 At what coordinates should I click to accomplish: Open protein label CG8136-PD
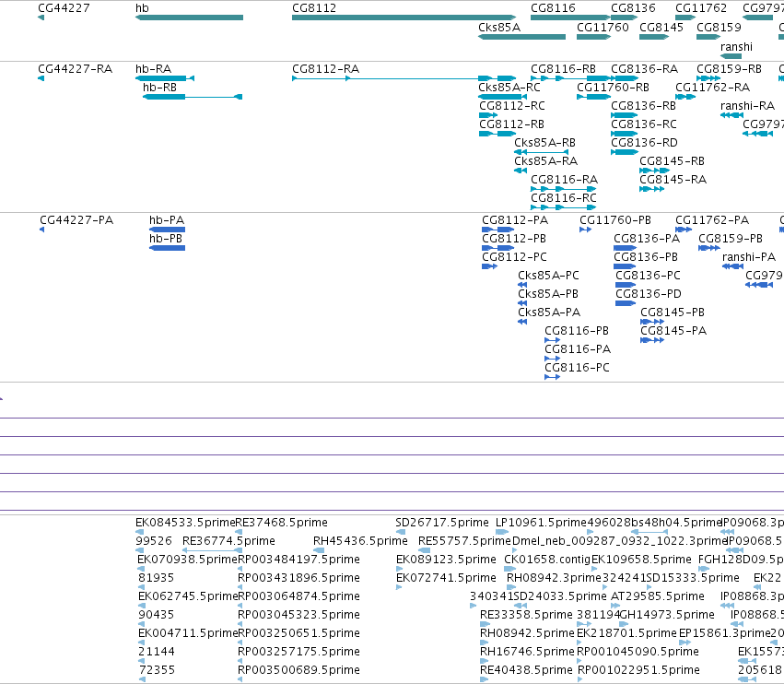(x=649, y=294)
